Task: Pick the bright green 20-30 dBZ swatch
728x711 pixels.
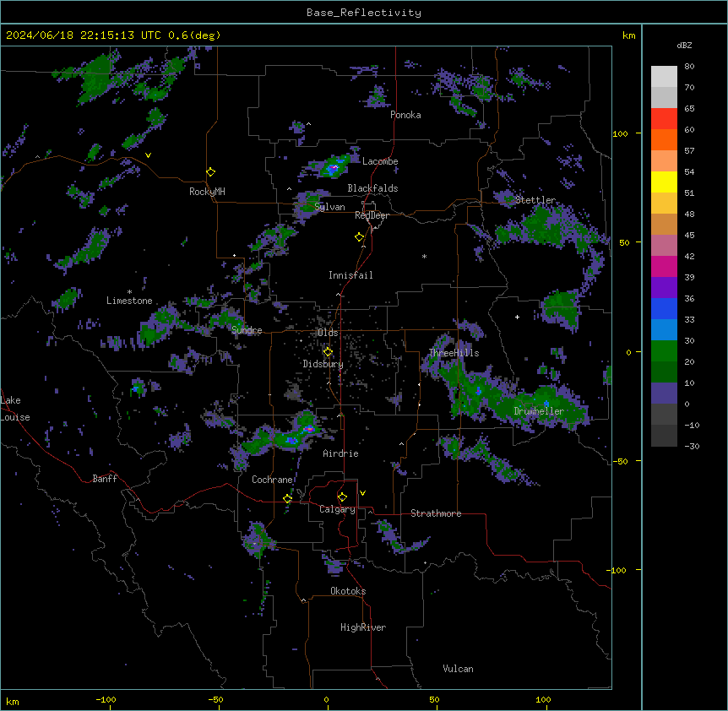Action: pos(664,351)
